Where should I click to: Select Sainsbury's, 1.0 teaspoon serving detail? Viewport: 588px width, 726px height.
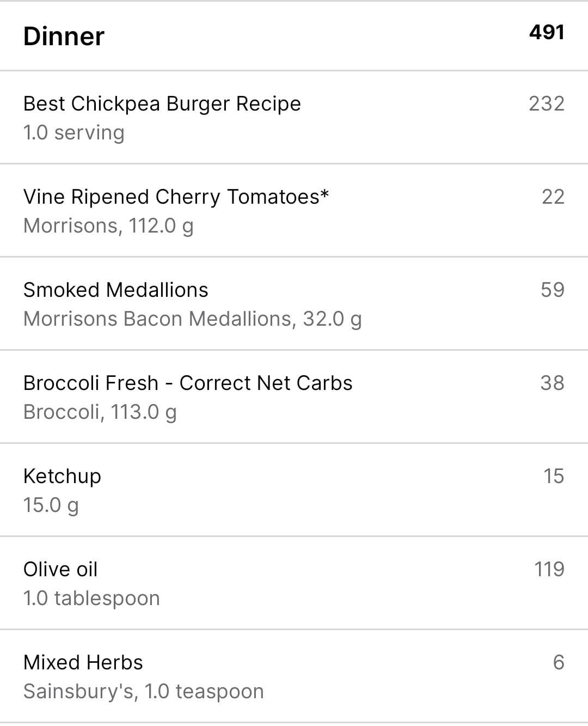pyautogui.click(x=144, y=692)
